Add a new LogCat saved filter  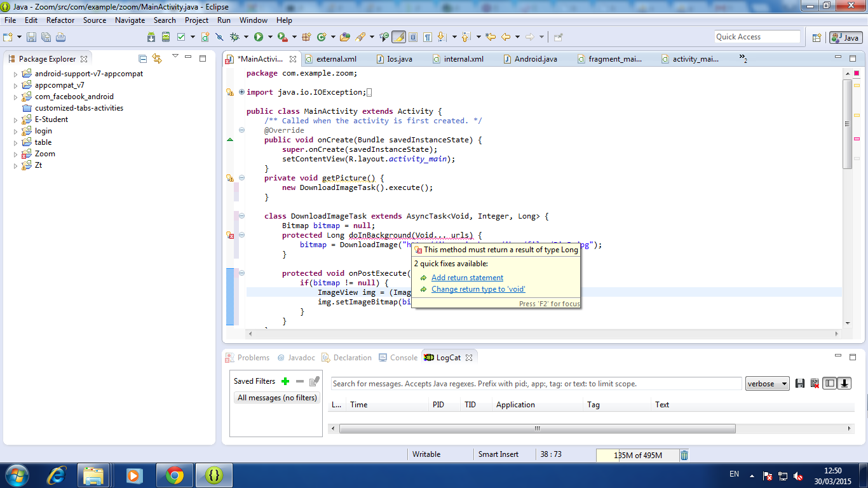pos(285,381)
